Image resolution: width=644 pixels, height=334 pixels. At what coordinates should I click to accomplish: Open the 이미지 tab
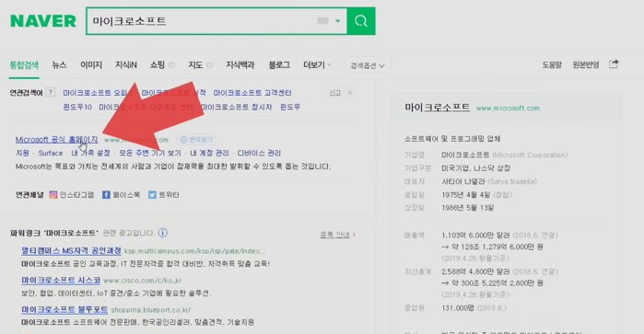(x=91, y=64)
